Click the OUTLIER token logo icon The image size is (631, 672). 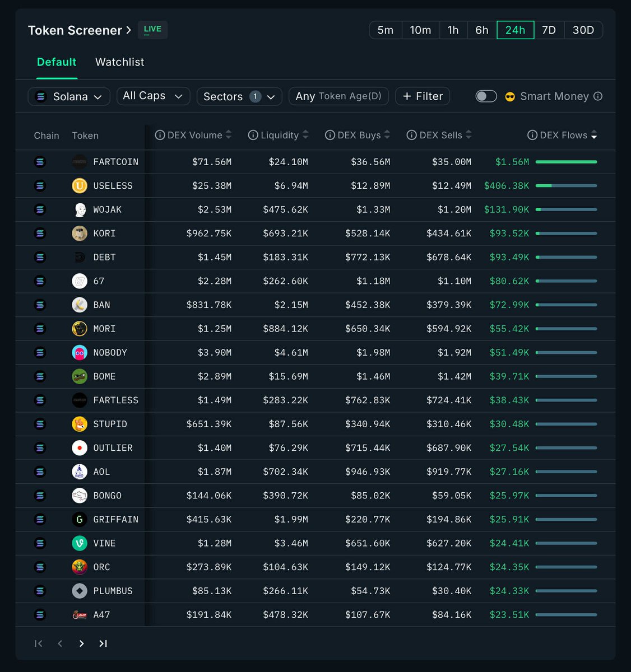pos(80,447)
